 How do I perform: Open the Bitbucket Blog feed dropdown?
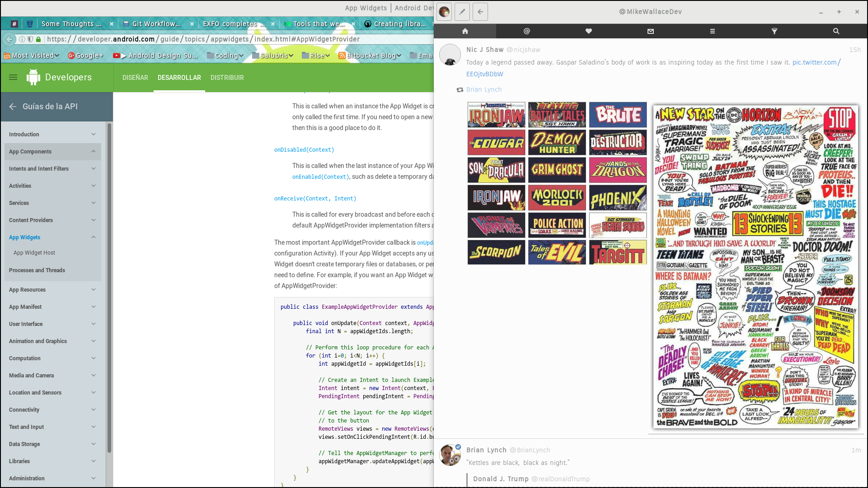[370, 56]
